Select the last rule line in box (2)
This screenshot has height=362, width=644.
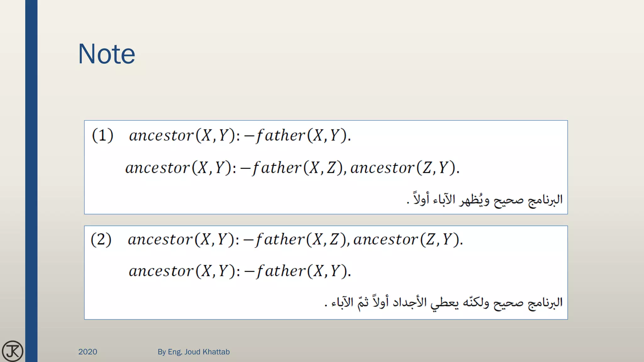click(x=240, y=271)
